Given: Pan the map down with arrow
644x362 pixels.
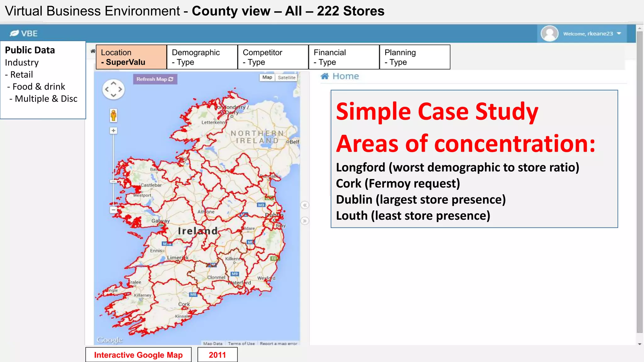Looking at the screenshot, I should [114, 96].
